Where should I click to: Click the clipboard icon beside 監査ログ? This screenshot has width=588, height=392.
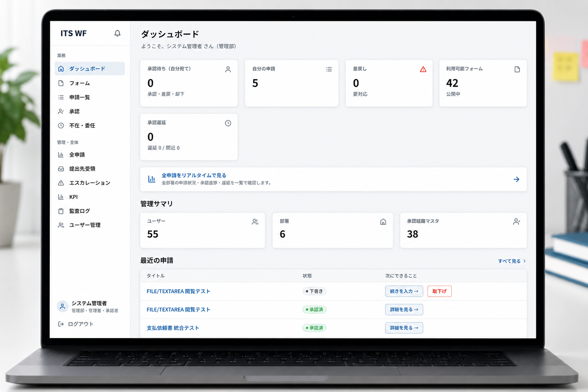pyautogui.click(x=61, y=211)
